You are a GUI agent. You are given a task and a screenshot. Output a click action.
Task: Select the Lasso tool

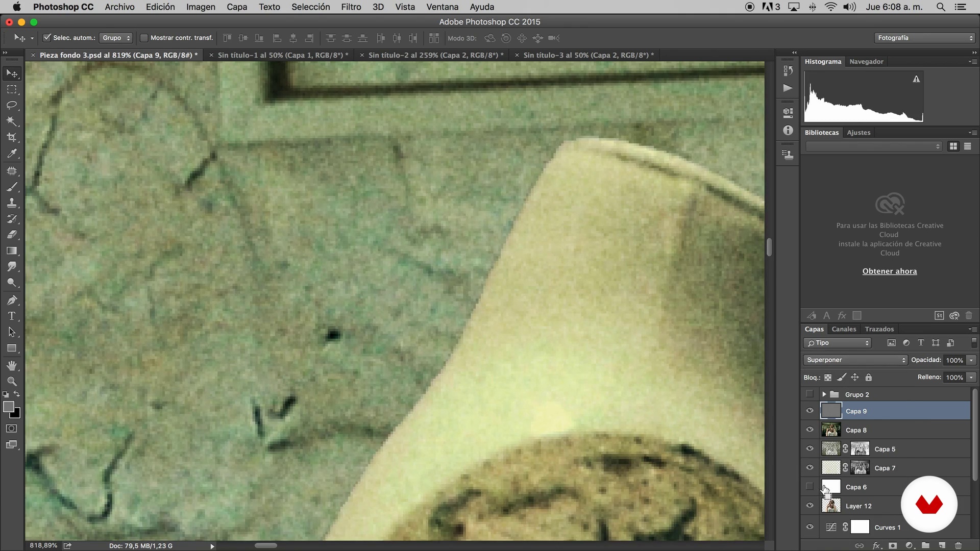pyautogui.click(x=12, y=105)
